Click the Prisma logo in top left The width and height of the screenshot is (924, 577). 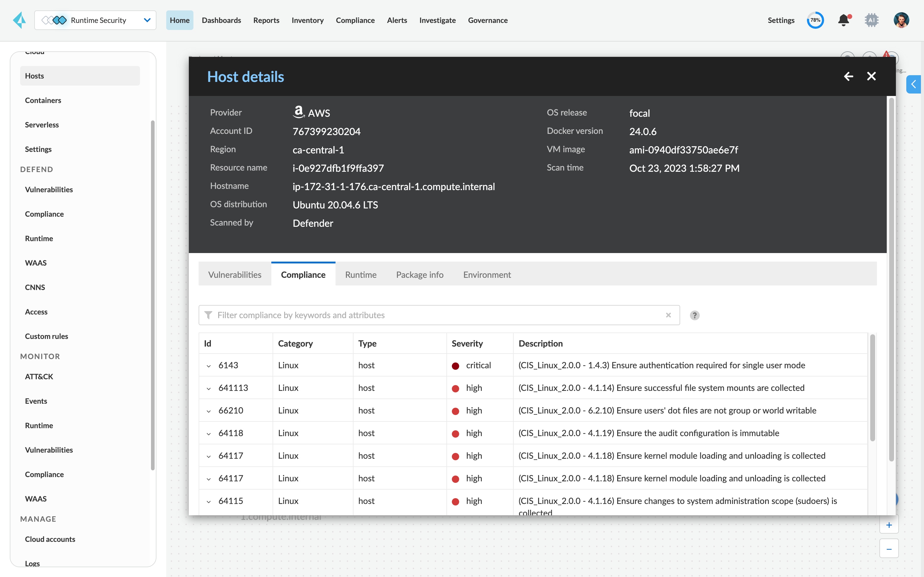(x=20, y=20)
